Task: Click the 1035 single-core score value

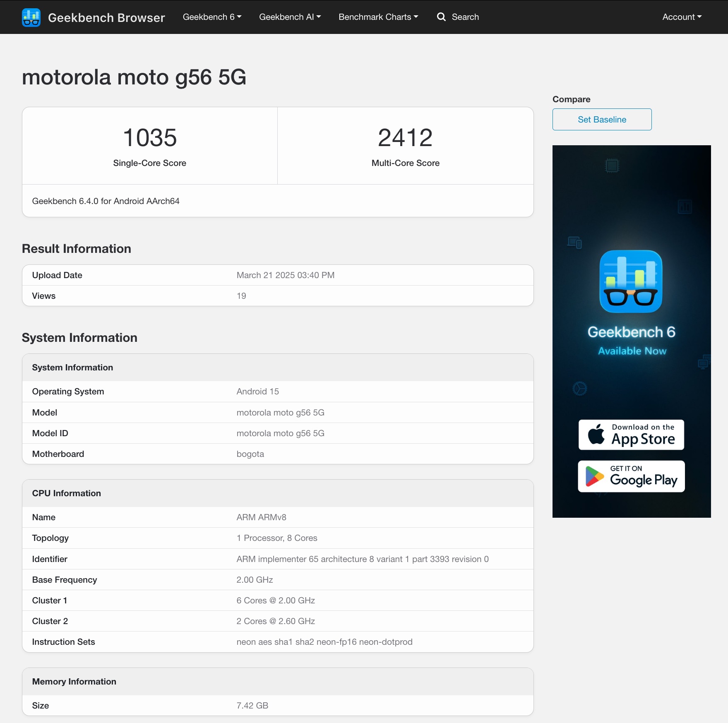Action: point(150,137)
